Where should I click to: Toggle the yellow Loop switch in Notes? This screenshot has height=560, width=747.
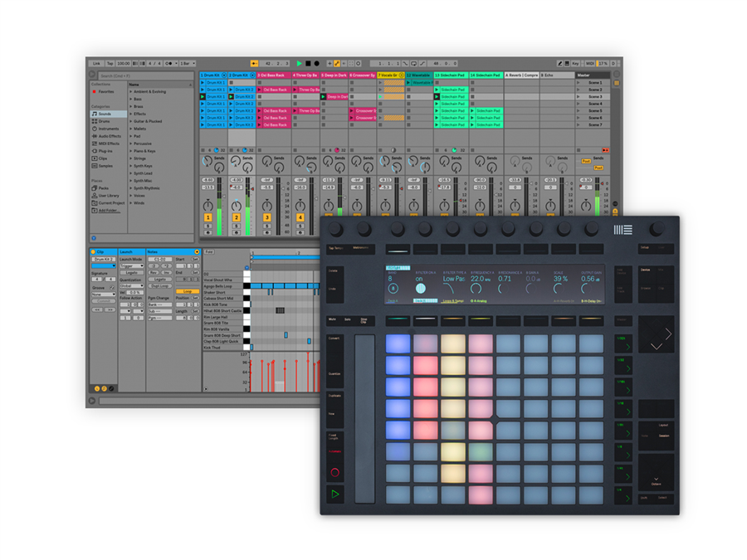pyautogui.click(x=188, y=291)
